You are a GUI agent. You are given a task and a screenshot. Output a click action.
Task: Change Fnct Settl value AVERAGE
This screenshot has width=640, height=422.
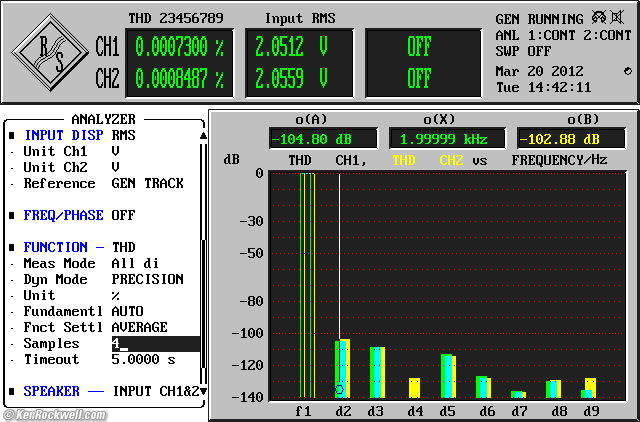(139, 327)
